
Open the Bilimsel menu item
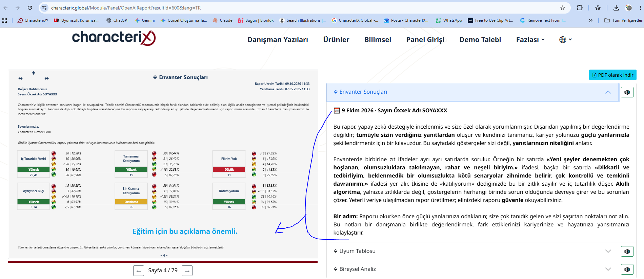coord(378,40)
